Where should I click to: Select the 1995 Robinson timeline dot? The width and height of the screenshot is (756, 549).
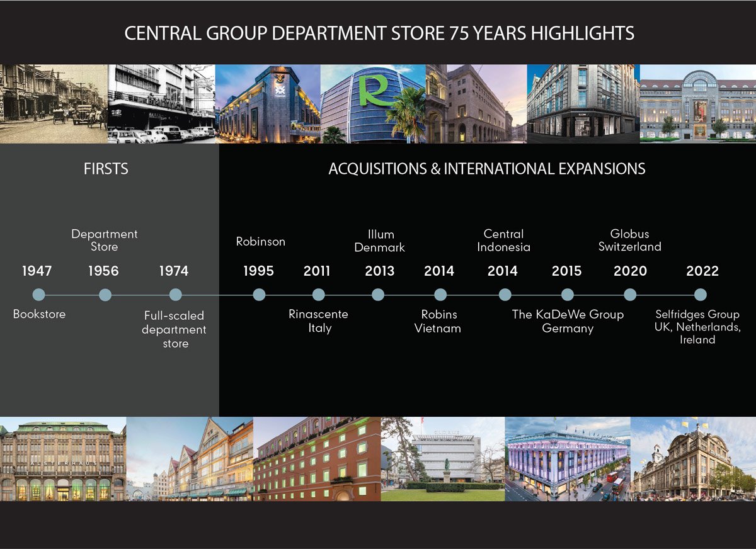pyautogui.click(x=258, y=295)
